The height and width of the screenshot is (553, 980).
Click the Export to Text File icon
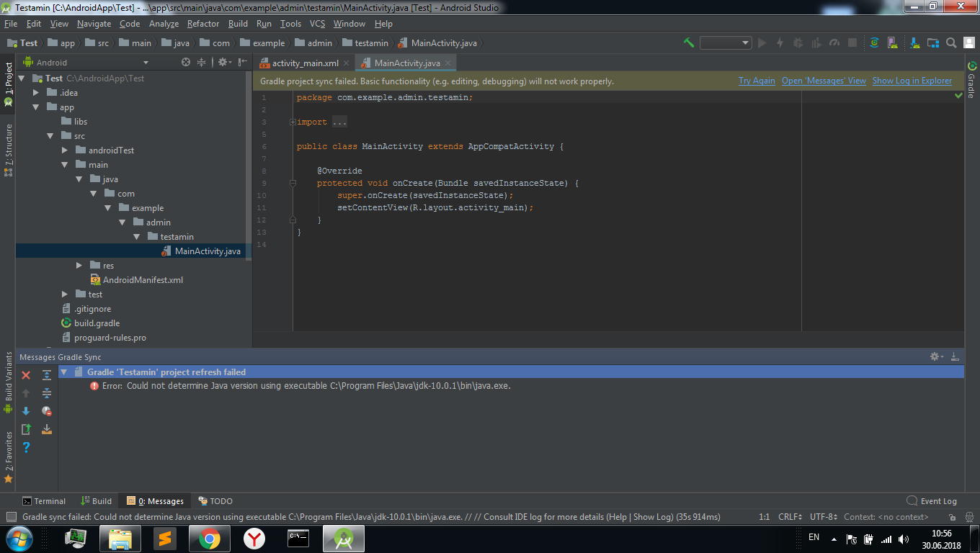pos(26,429)
